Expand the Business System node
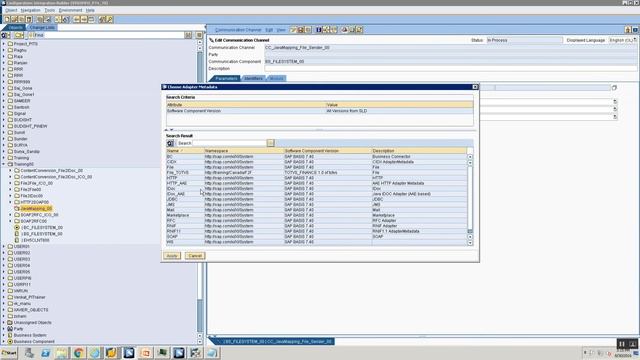 tap(4, 335)
